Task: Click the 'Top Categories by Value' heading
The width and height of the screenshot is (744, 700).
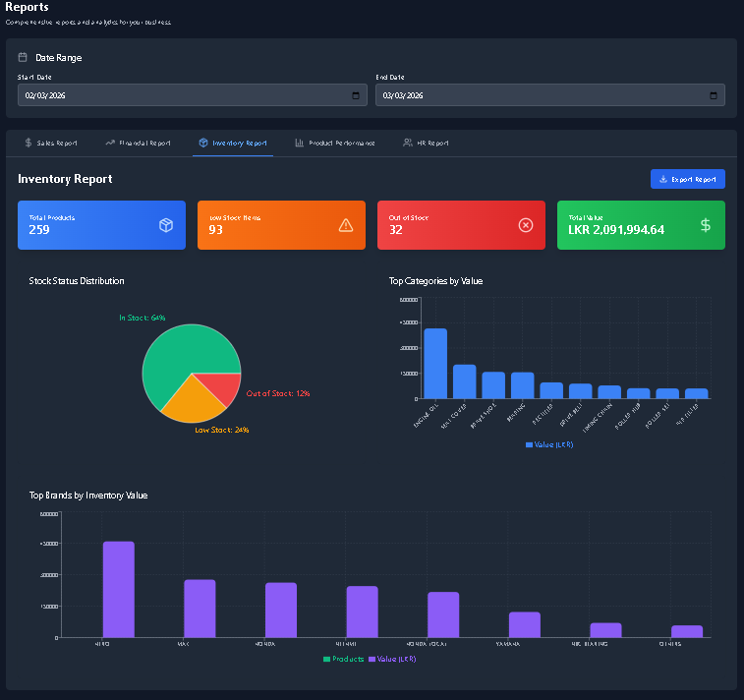Action: pyautogui.click(x=435, y=281)
